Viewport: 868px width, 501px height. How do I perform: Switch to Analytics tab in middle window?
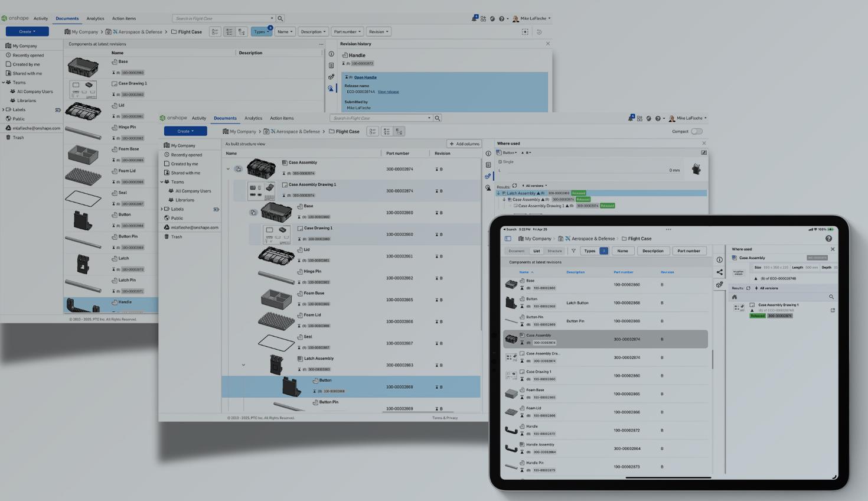(253, 118)
